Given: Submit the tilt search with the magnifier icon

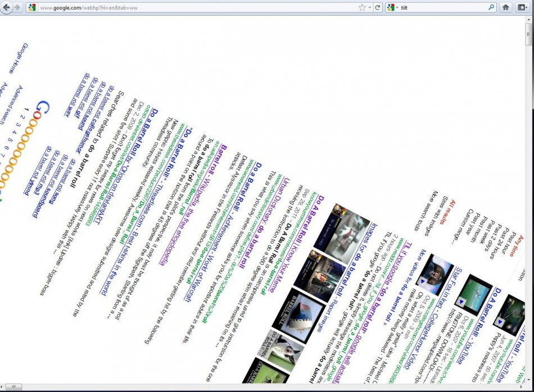Looking at the screenshot, I should point(491,7).
